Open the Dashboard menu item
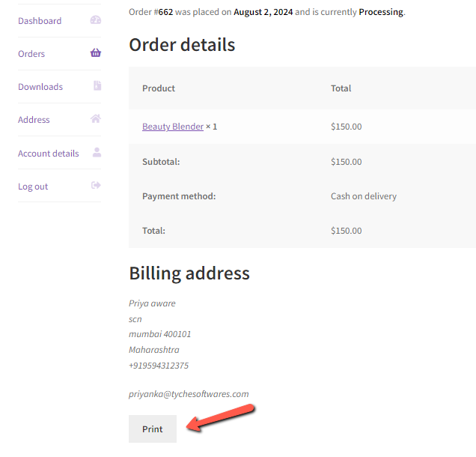The width and height of the screenshot is (476, 457). click(40, 21)
